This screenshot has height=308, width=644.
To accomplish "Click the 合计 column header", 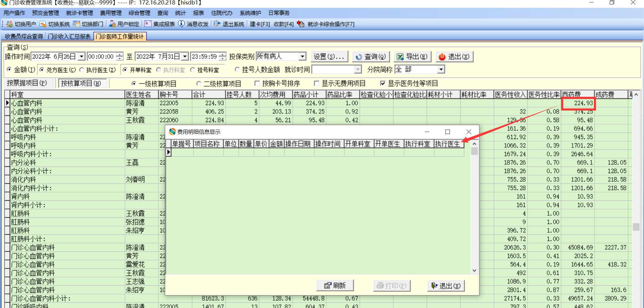I will click(208, 94).
